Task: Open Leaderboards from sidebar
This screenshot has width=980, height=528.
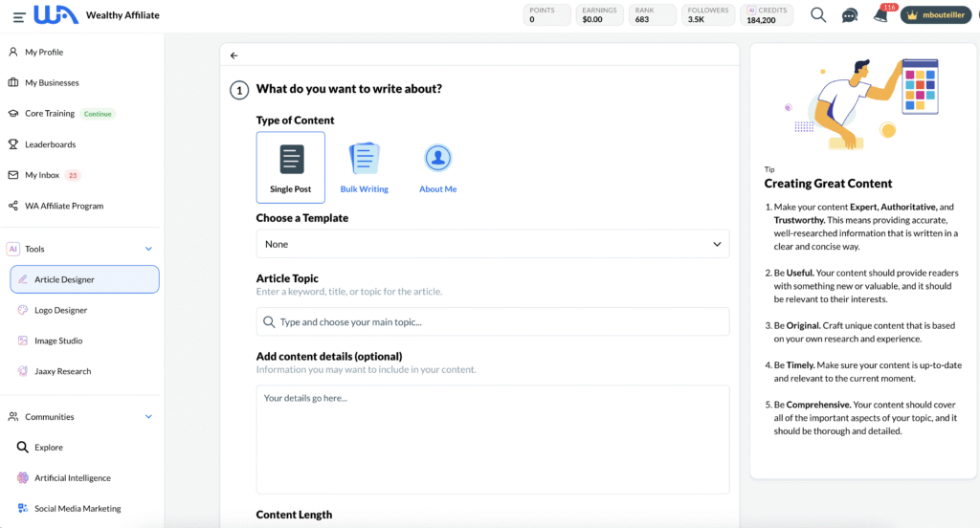Action: (50, 144)
